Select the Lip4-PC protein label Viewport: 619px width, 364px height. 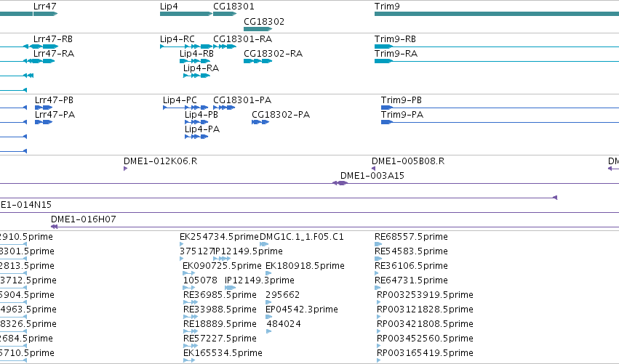180,100
